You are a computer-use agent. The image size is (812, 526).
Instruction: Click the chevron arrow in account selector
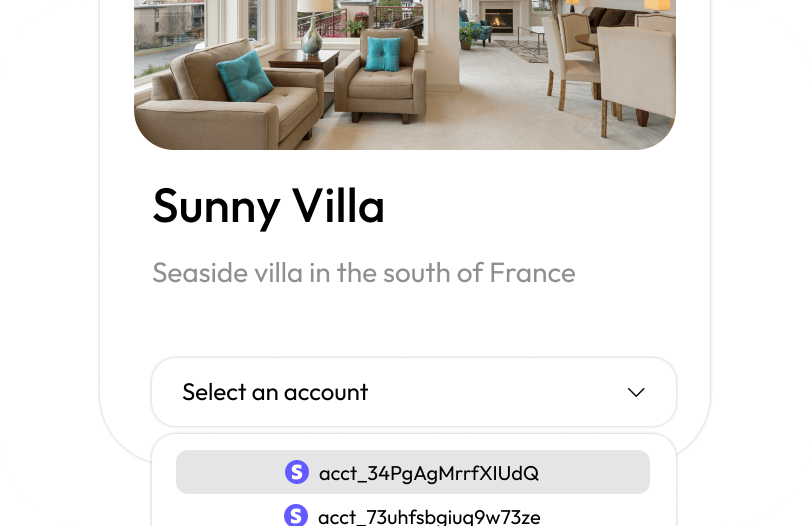[636, 392]
